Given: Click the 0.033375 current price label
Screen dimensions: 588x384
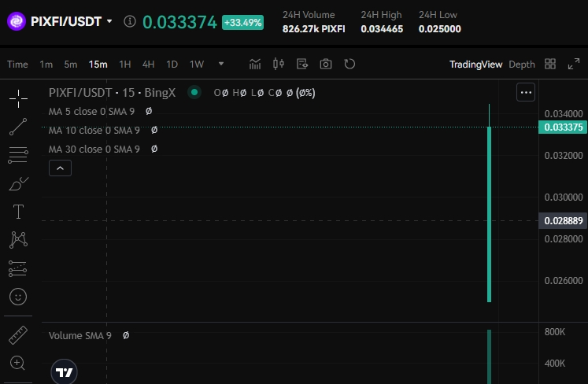Looking at the screenshot, I should [x=563, y=127].
